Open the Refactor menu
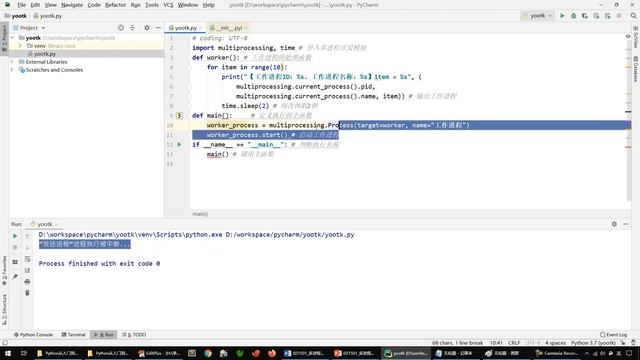 (x=116, y=5)
